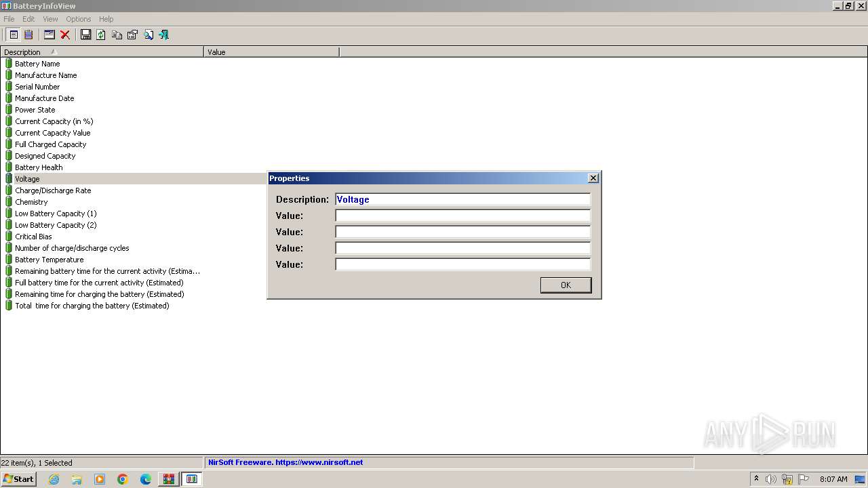Switch to the WinRAR taskbar button
Image resolution: width=868 pixels, height=488 pixels.
[x=169, y=479]
